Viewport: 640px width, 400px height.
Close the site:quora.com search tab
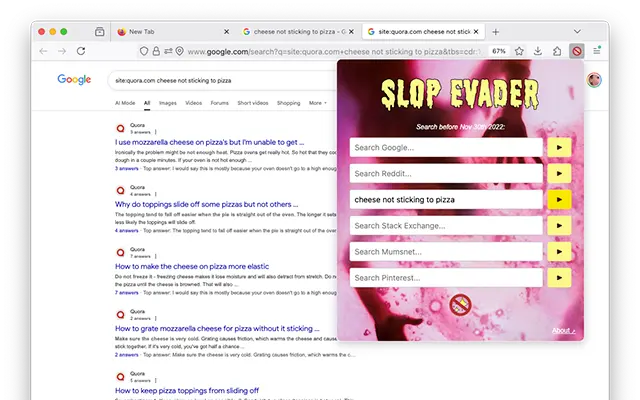pos(476,31)
